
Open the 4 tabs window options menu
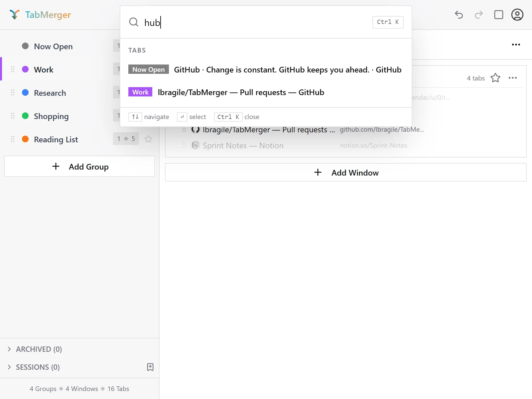pyautogui.click(x=513, y=78)
